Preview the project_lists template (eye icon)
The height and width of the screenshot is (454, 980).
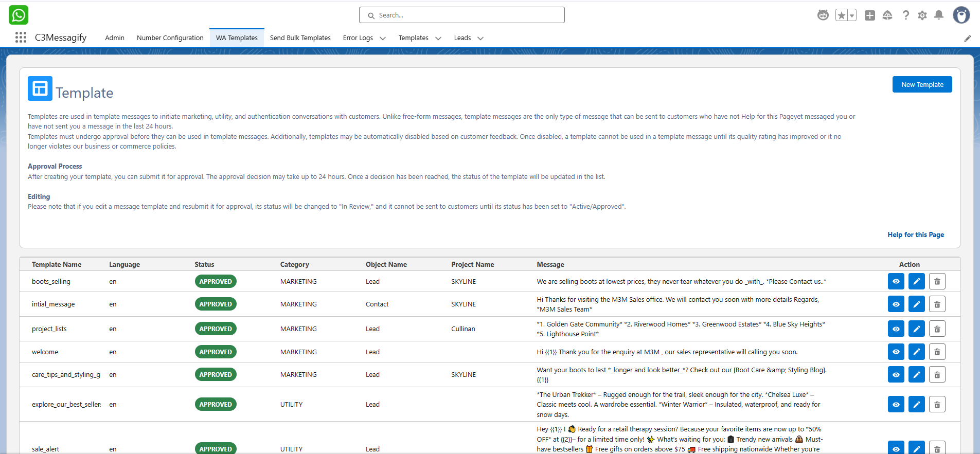[896, 329]
